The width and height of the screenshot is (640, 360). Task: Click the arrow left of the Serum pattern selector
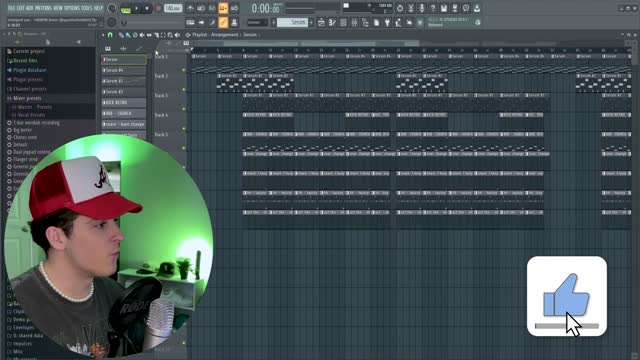point(274,22)
